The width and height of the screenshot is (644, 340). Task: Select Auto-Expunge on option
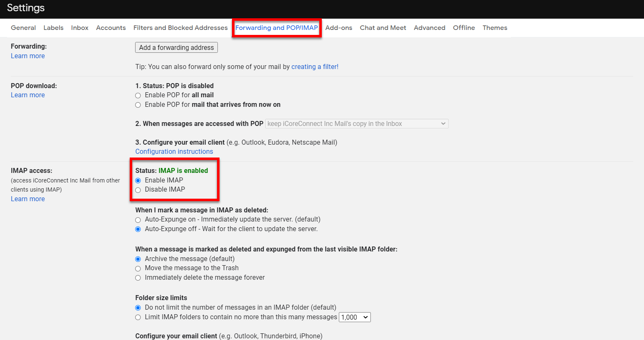point(138,219)
